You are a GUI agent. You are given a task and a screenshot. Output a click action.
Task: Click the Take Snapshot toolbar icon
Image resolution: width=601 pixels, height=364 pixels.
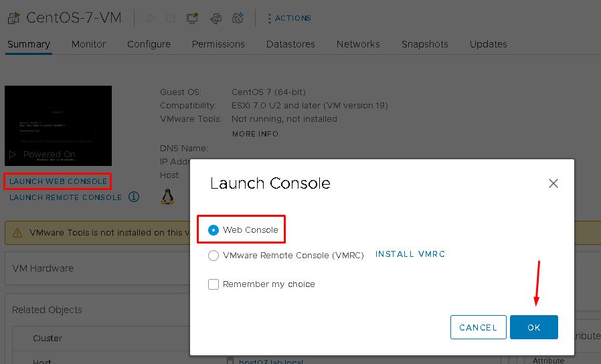(x=237, y=18)
